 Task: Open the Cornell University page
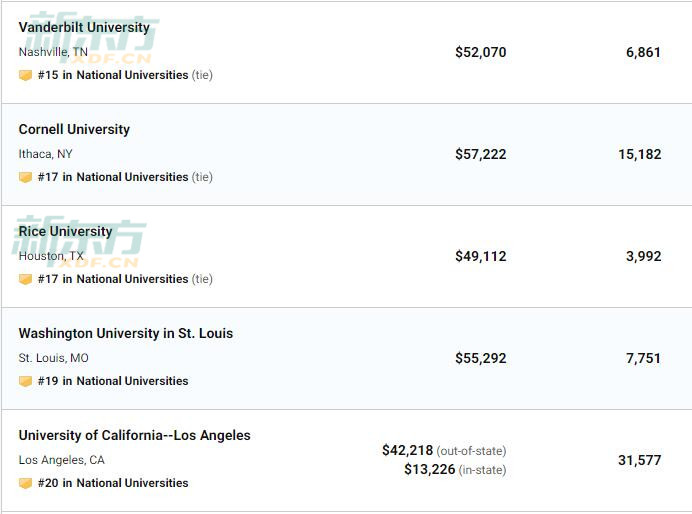pos(74,129)
